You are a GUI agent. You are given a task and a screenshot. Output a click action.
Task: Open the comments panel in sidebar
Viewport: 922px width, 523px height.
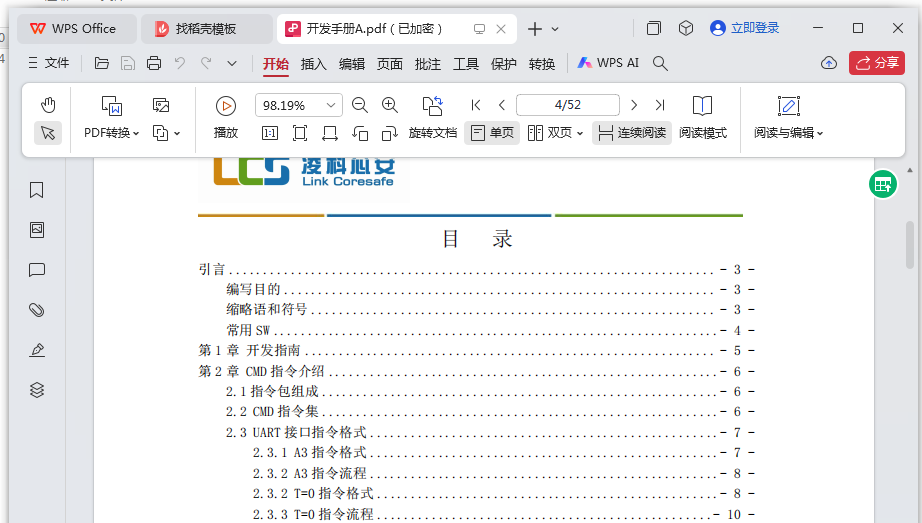[x=37, y=270]
